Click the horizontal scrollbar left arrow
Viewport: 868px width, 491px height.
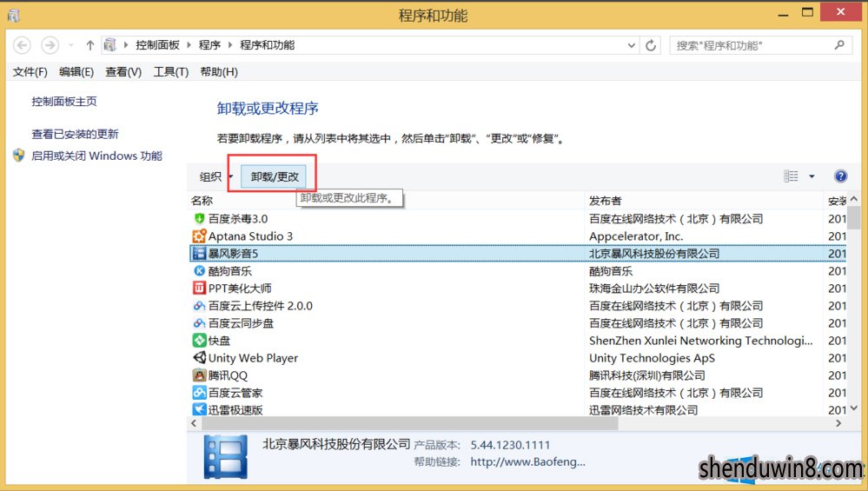(x=194, y=423)
